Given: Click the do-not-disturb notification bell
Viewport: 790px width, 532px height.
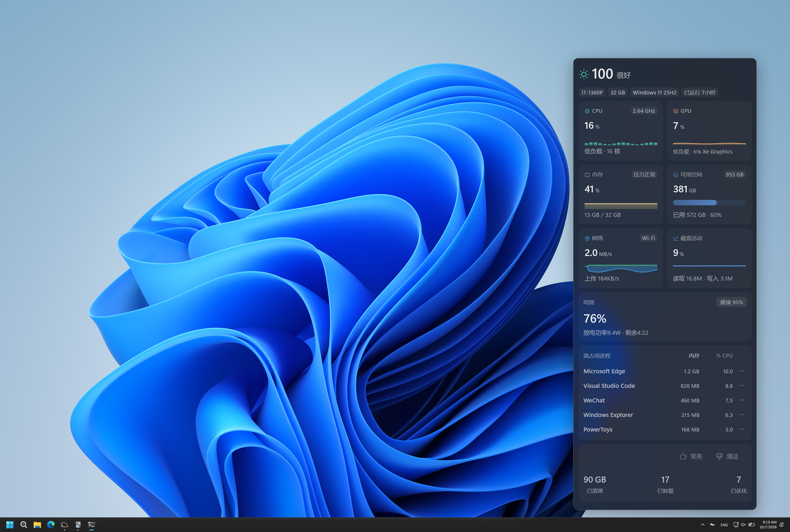Looking at the screenshot, I should pyautogui.click(x=781, y=525).
